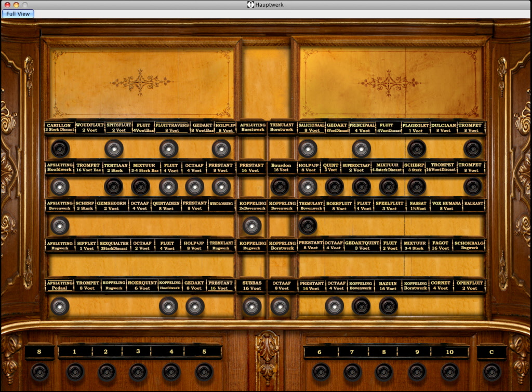
Task: Toggle the Scherp 3 Sterk knob below Flageolet
Action: (417, 186)
